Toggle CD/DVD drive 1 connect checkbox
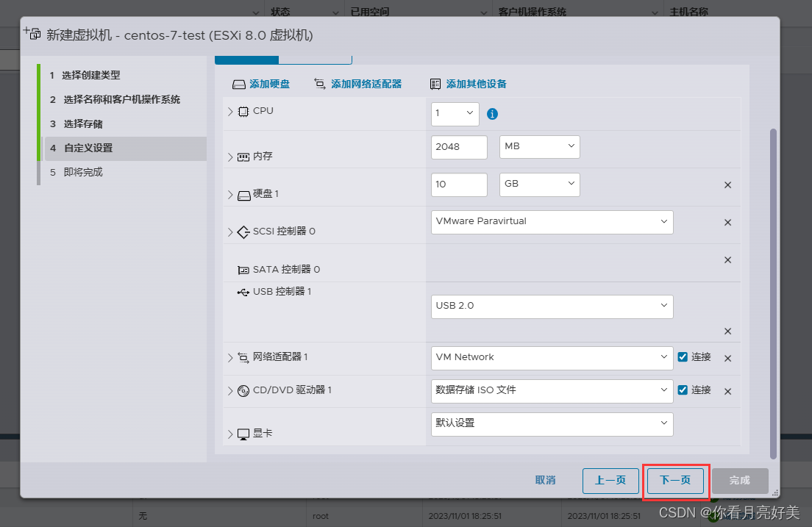812x527 pixels. pos(683,390)
